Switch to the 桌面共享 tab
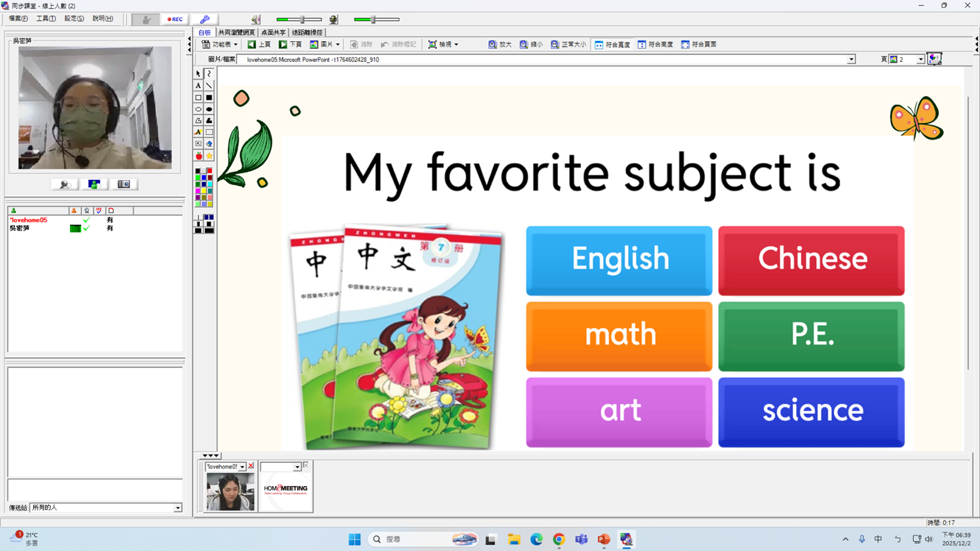 coord(273,32)
